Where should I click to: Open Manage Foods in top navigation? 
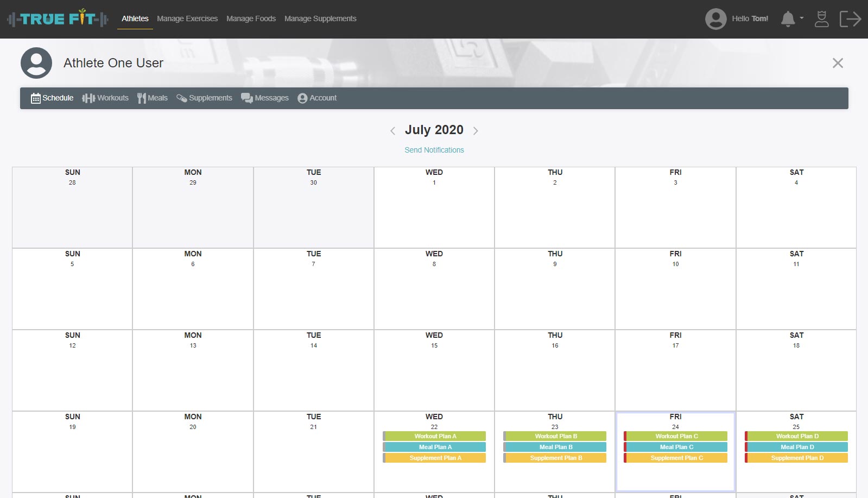pyautogui.click(x=251, y=18)
